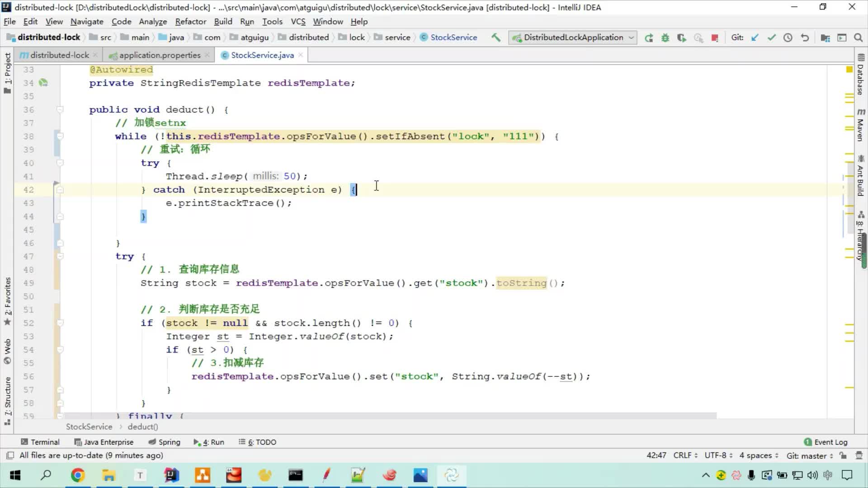Expand the deduct method breadcrumb
This screenshot has width=868, height=488.
[142, 427]
